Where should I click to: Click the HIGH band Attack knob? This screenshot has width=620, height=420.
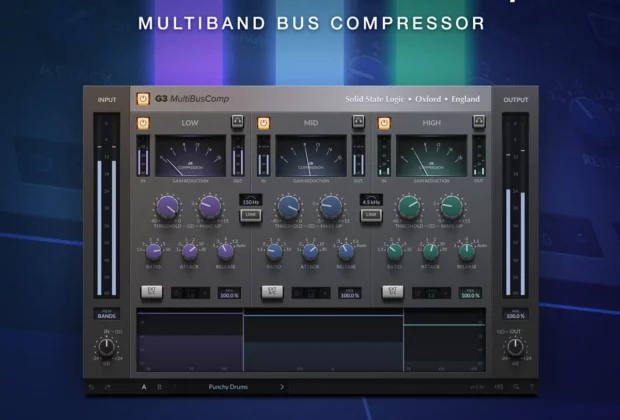[x=431, y=252]
